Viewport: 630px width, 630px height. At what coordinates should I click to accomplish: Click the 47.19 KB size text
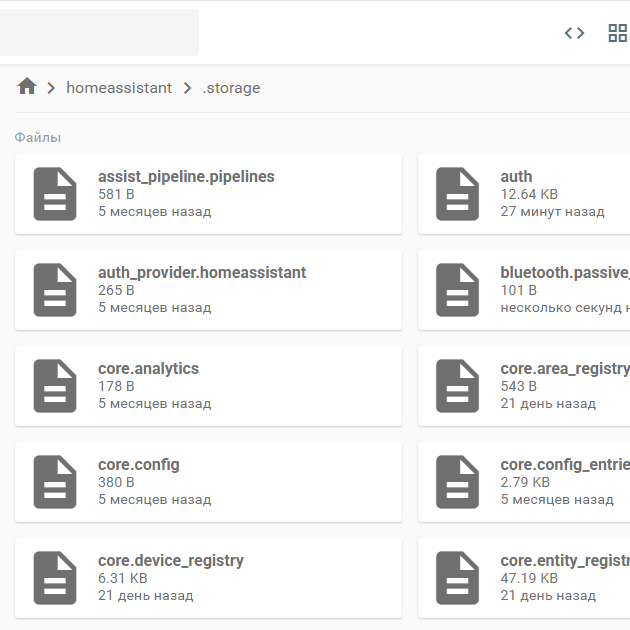tap(529, 579)
